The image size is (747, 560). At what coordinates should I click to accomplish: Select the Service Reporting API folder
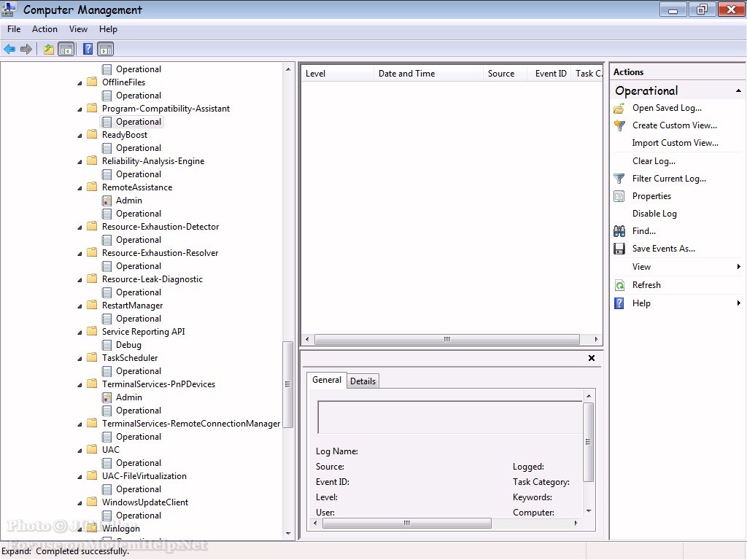pos(144,332)
